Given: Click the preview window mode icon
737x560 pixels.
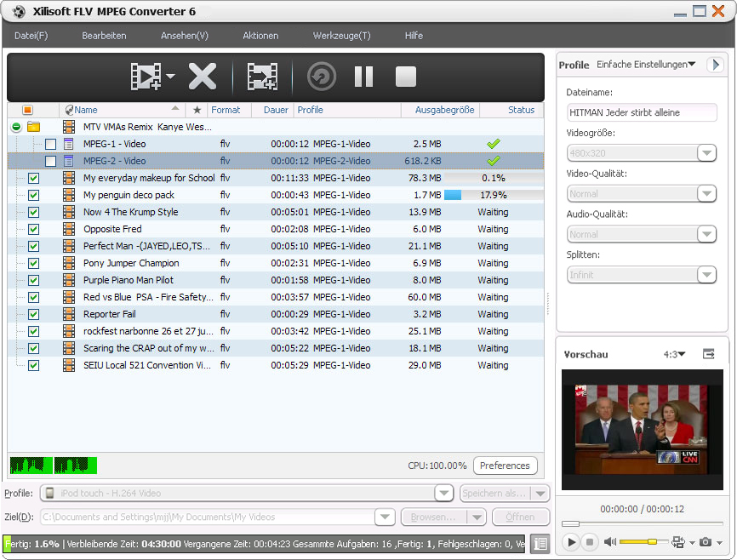Looking at the screenshot, I should pyautogui.click(x=708, y=354).
